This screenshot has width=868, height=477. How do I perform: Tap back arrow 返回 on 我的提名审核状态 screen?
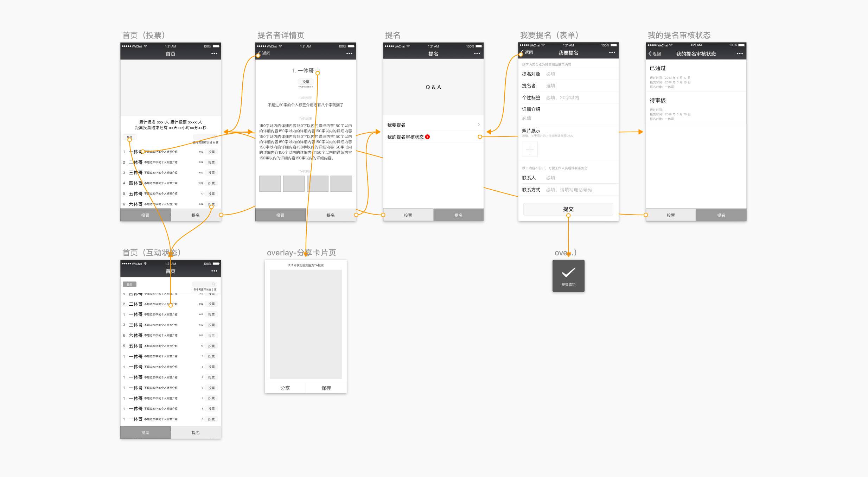click(655, 54)
